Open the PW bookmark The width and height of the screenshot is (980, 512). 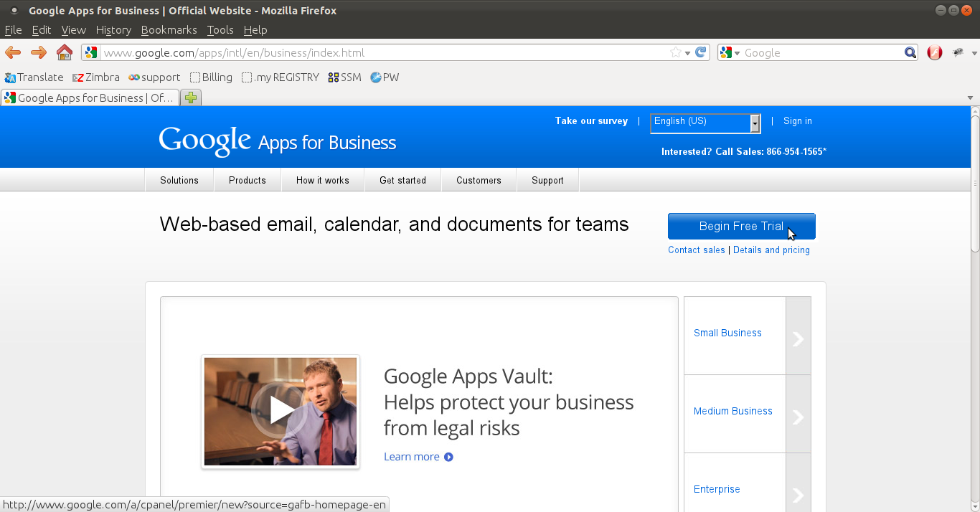click(x=385, y=77)
